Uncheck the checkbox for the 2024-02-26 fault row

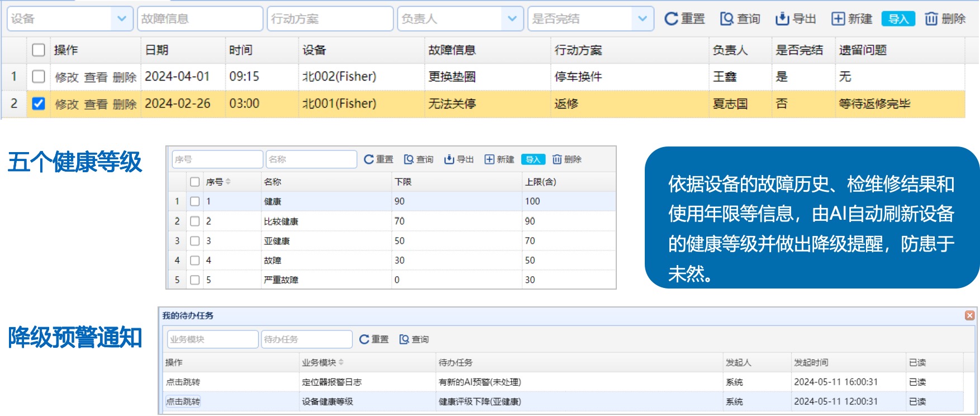point(39,103)
